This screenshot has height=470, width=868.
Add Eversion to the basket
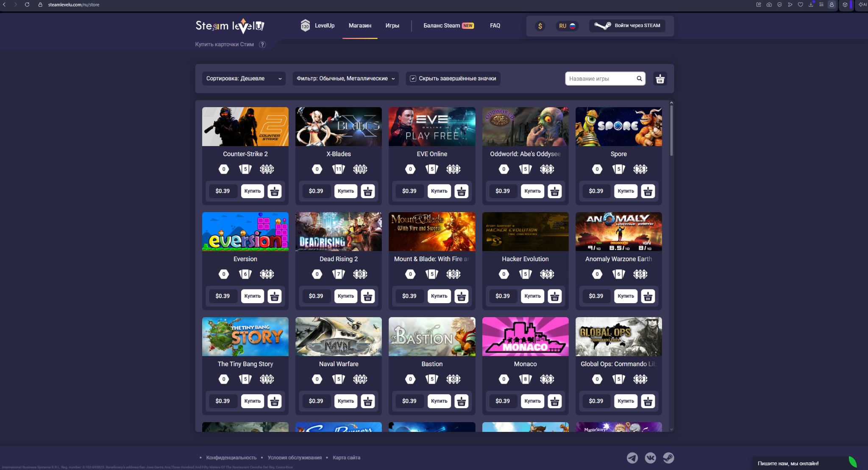(275, 296)
